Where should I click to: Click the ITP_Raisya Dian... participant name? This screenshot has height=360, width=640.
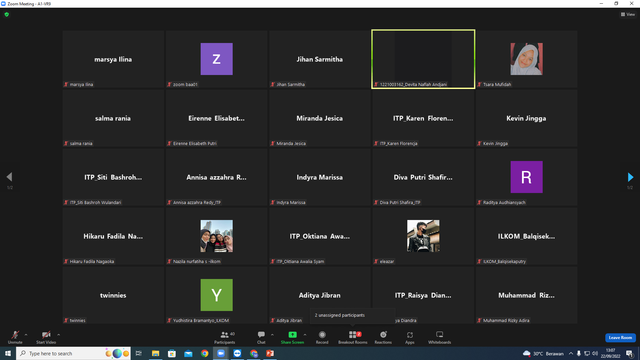pyautogui.click(x=423, y=295)
